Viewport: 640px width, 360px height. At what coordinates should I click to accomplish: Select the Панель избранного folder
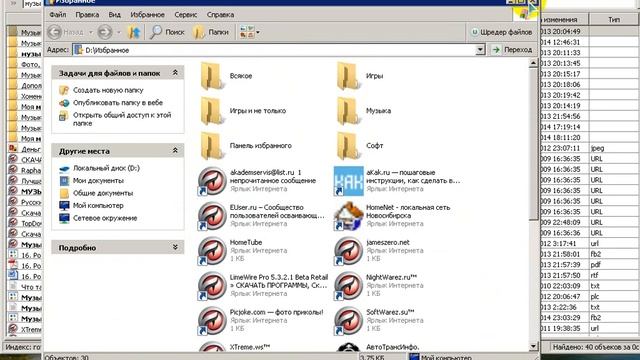212,146
